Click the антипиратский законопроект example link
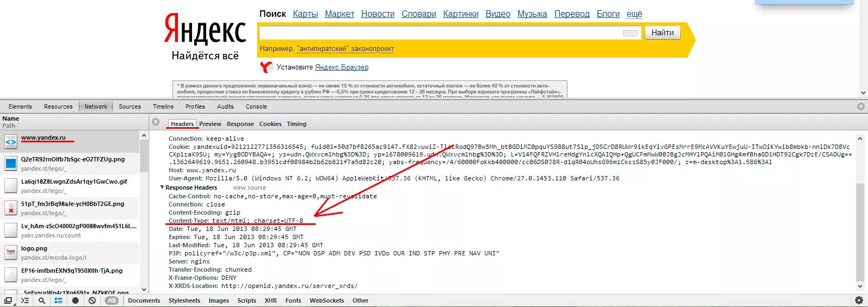 (x=345, y=49)
